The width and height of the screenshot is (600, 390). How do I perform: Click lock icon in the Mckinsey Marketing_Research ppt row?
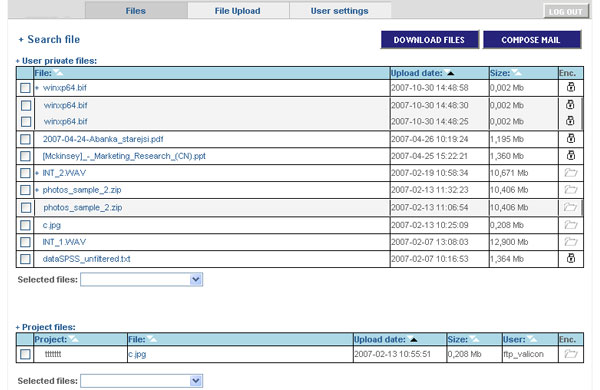(x=571, y=155)
